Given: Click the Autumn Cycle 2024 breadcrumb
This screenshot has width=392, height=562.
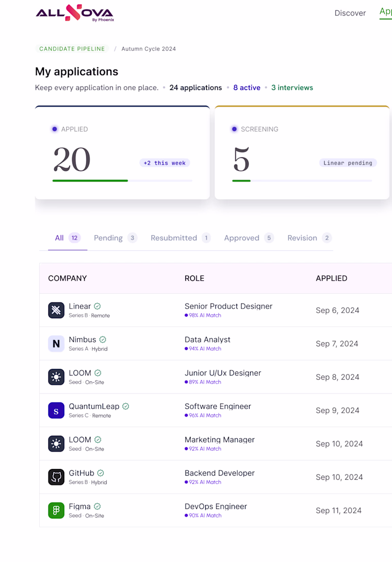Looking at the screenshot, I should 149,49.
